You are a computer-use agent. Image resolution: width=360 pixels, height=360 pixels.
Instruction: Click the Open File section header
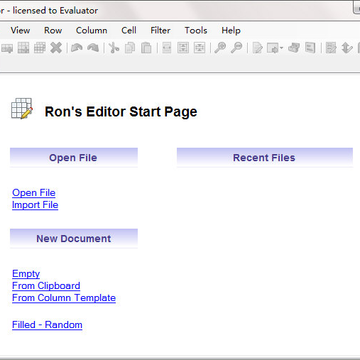tap(74, 157)
